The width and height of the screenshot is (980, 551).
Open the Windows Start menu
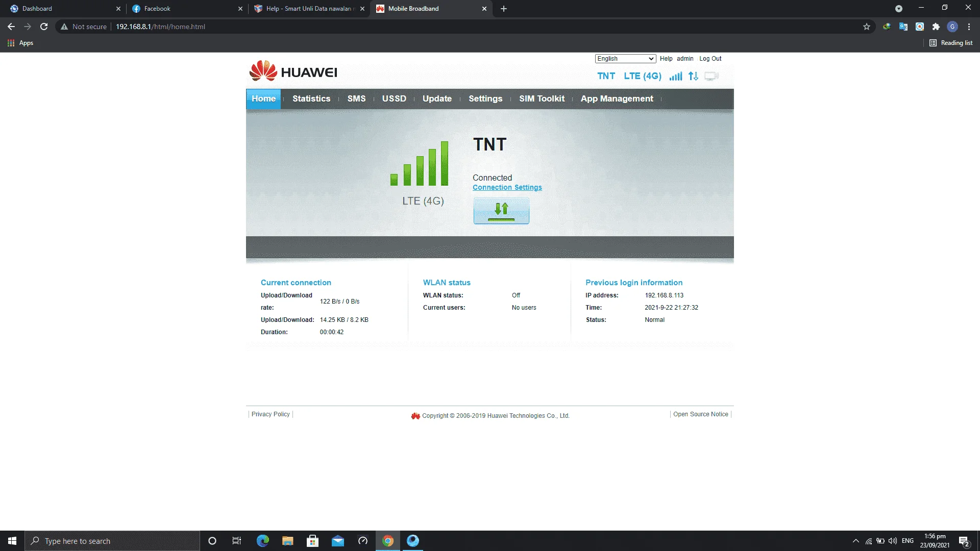pos(12,541)
